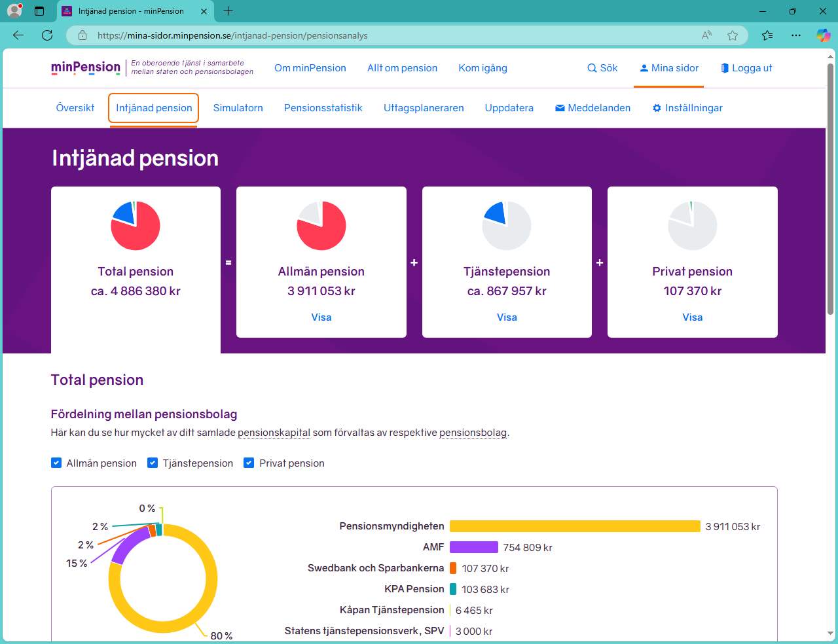Click the scroll down arrow
Viewport: 838px width, 644px height.
[830, 634]
